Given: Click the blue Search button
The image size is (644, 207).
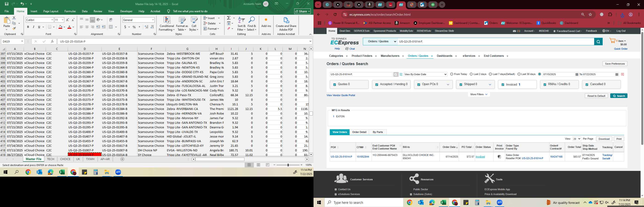Looking at the screenshot, I should coord(619,96).
